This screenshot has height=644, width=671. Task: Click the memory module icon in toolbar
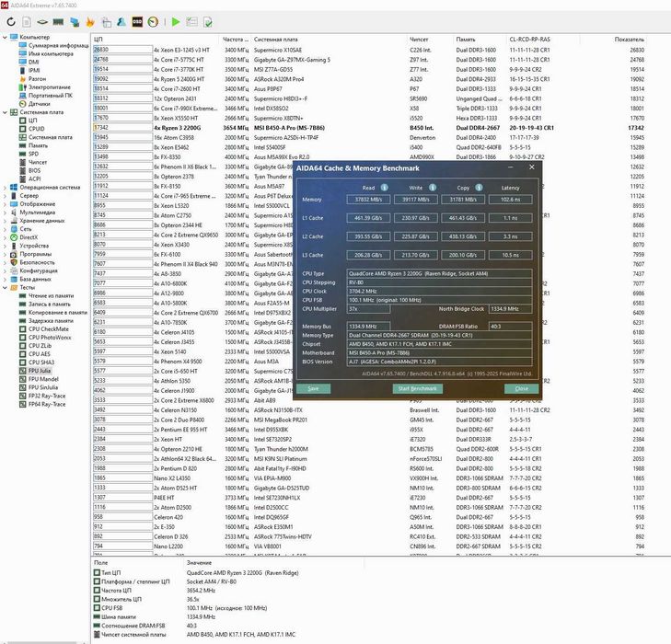pyautogui.click(x=58, y=22)
